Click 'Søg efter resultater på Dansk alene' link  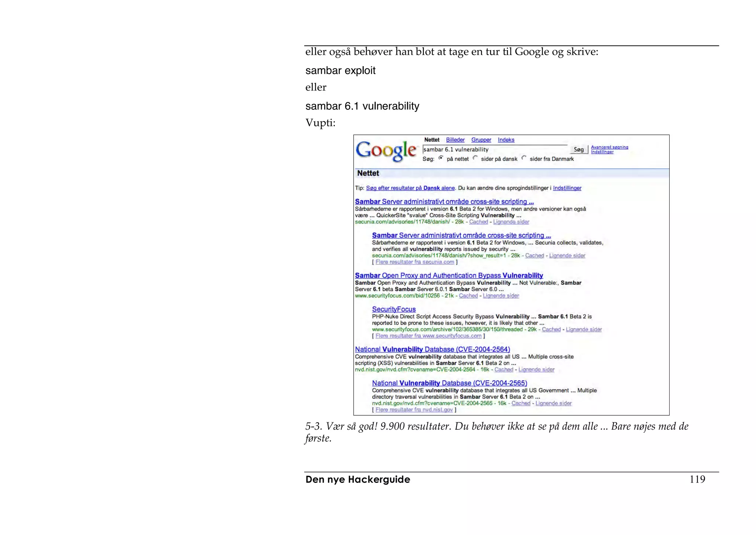[410, 188]
